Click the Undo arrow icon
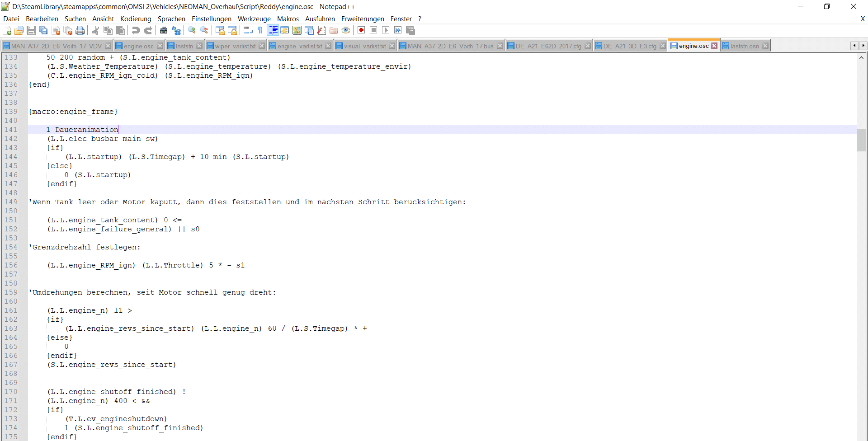868x441 pixels. [136, 30]
